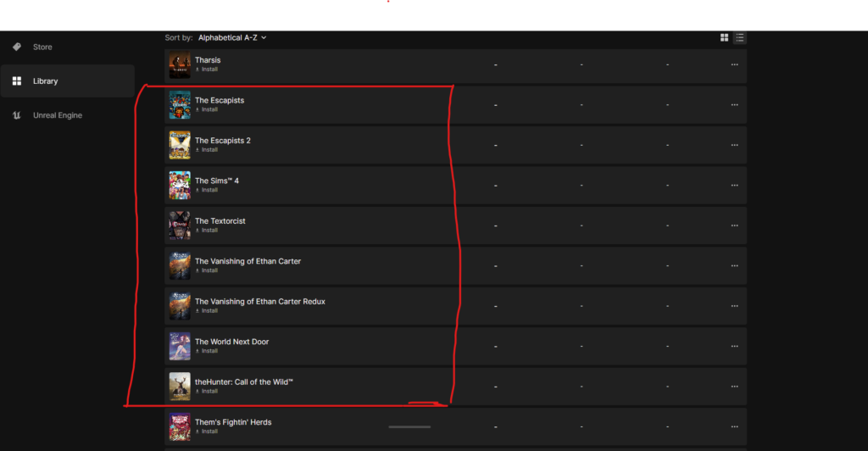Open more options for The Textorcist
868x451 pixels.
[x=735, y=225]
